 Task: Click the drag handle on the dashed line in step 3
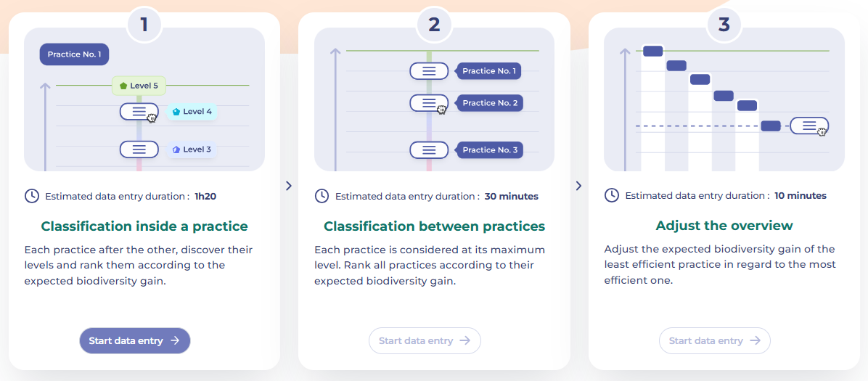[808, 126]
